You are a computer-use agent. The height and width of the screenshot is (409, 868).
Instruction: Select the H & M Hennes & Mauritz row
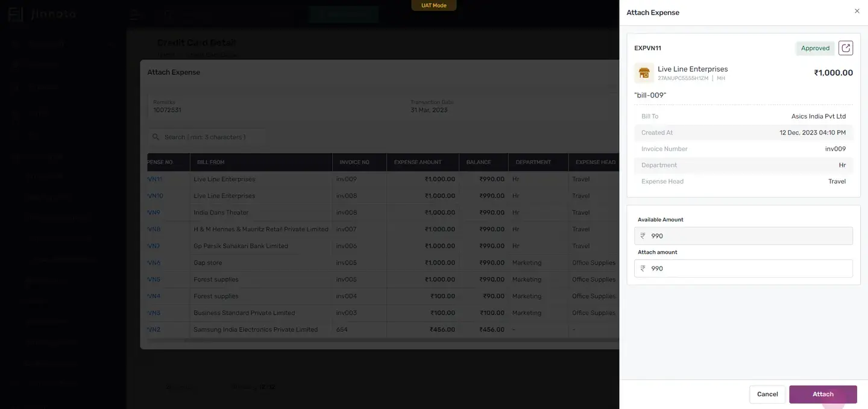(383, 229)
